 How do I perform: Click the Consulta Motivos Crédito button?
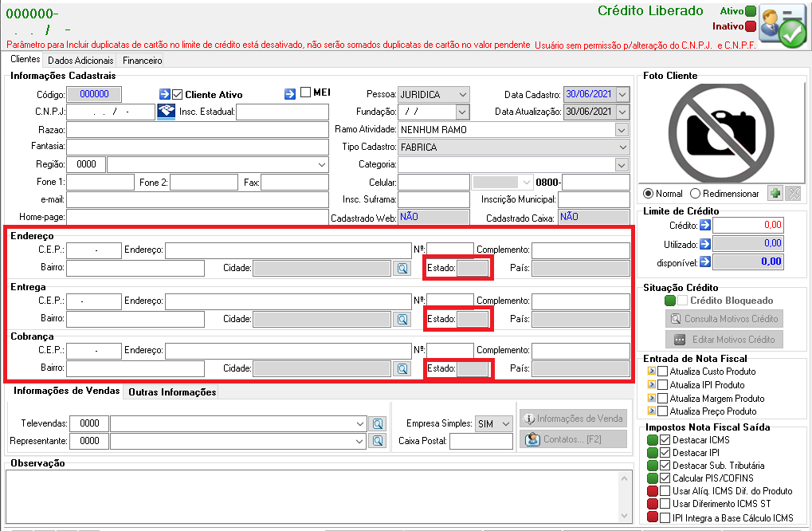724,319
